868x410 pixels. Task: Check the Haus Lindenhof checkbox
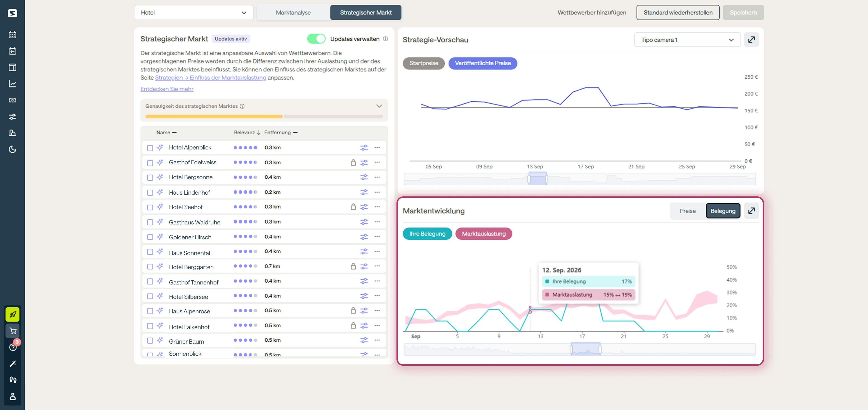pyautogui.click(x=150, y=193)
